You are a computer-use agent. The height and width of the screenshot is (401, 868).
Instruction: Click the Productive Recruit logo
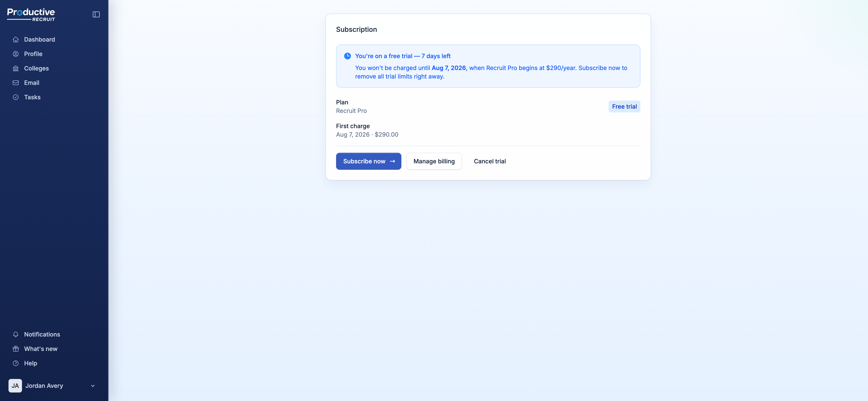pyautogui.click(x=31, y=14)
